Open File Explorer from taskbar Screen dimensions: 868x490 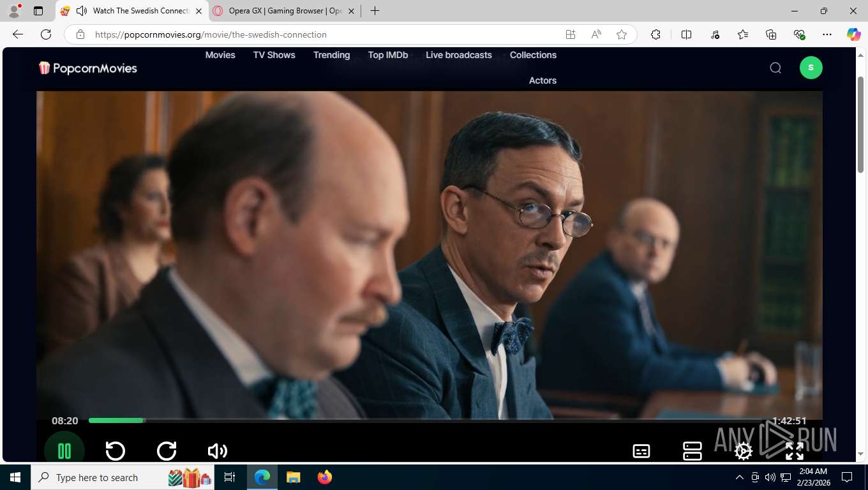point(293,477)
